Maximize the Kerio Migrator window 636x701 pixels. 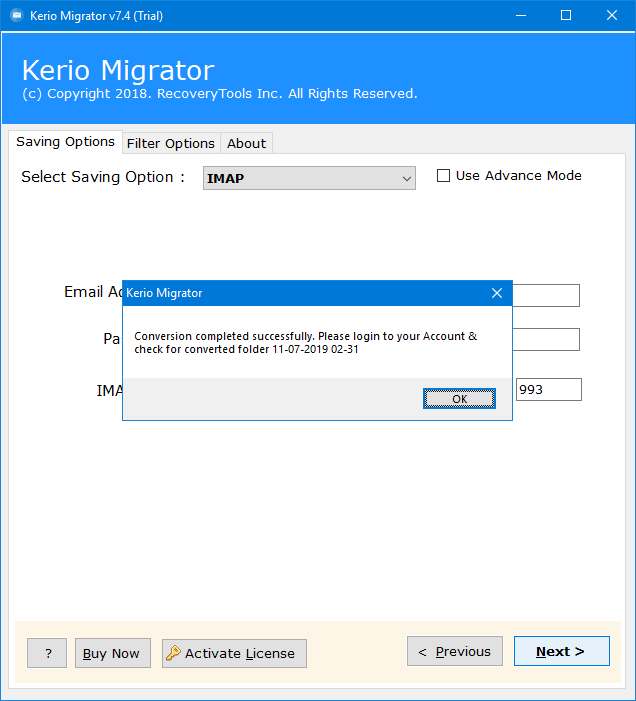566,16
